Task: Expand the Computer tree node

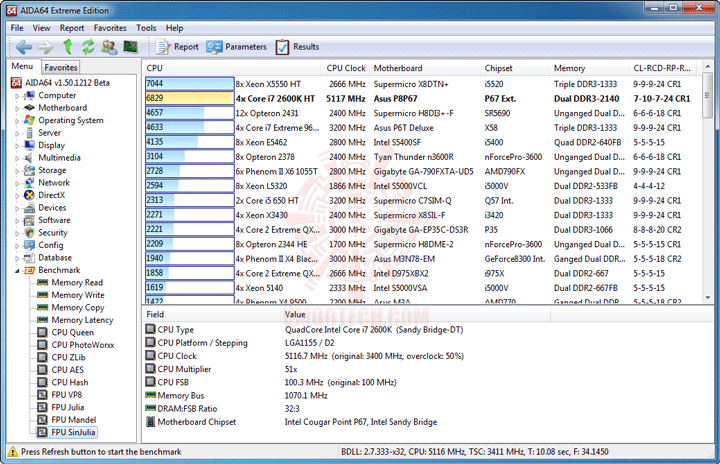Action: [x=17, y=96]
